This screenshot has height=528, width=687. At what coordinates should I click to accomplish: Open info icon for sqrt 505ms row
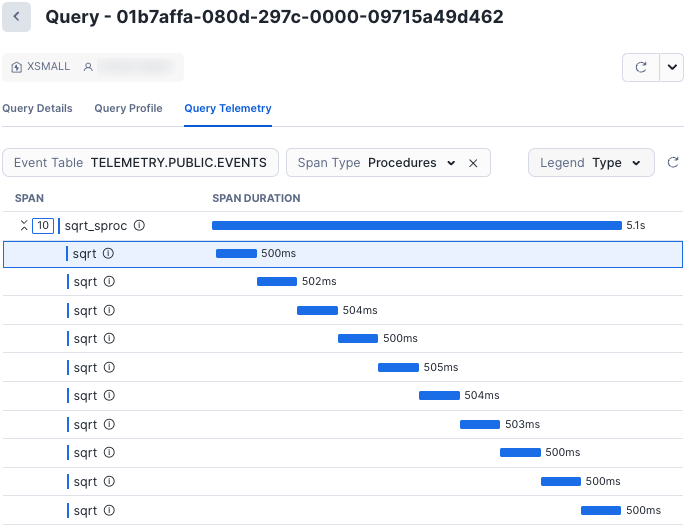click(109, 367)
